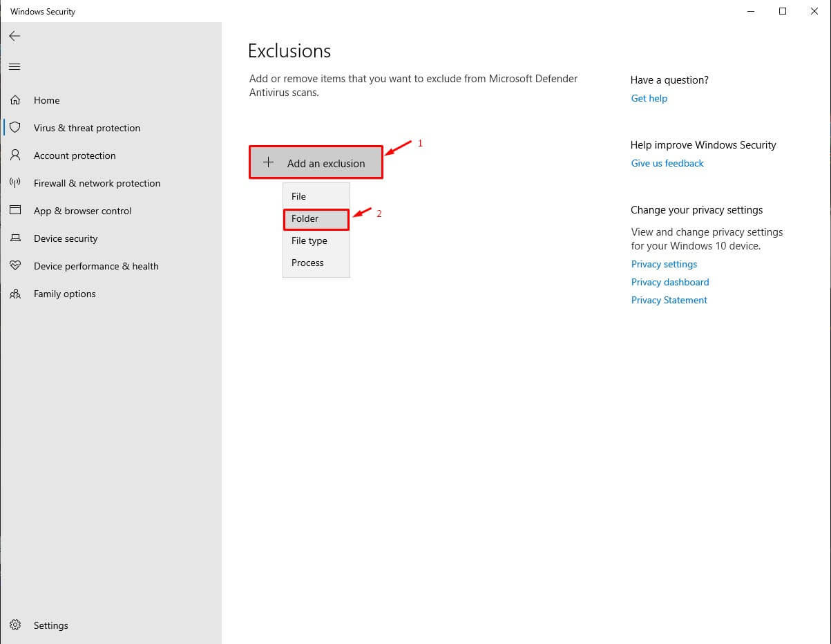Click the Device performance & health heart icon
This screenshot has width=831, height=644.
(x=15, y=266)
